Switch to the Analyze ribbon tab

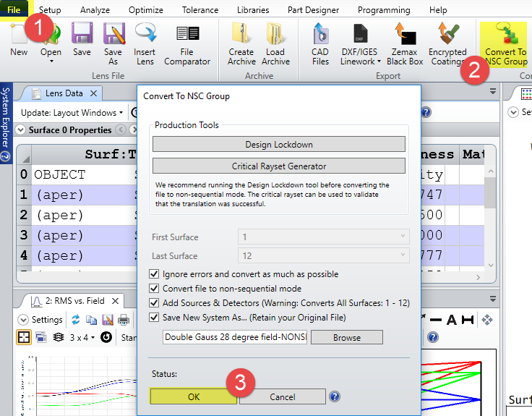click(95, 10)
